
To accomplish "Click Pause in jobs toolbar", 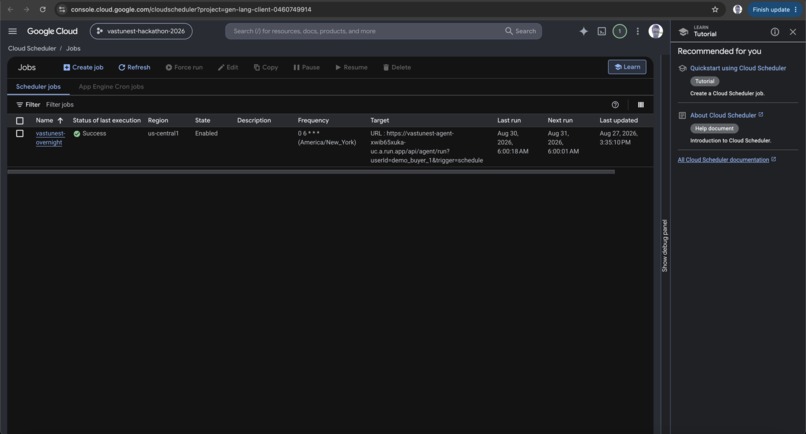I will (306, 67).
